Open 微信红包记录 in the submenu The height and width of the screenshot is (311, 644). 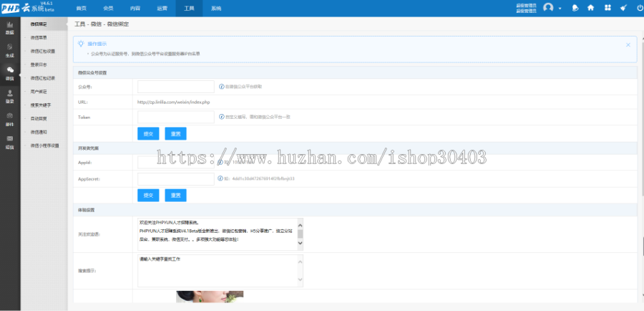coord(44,78)
